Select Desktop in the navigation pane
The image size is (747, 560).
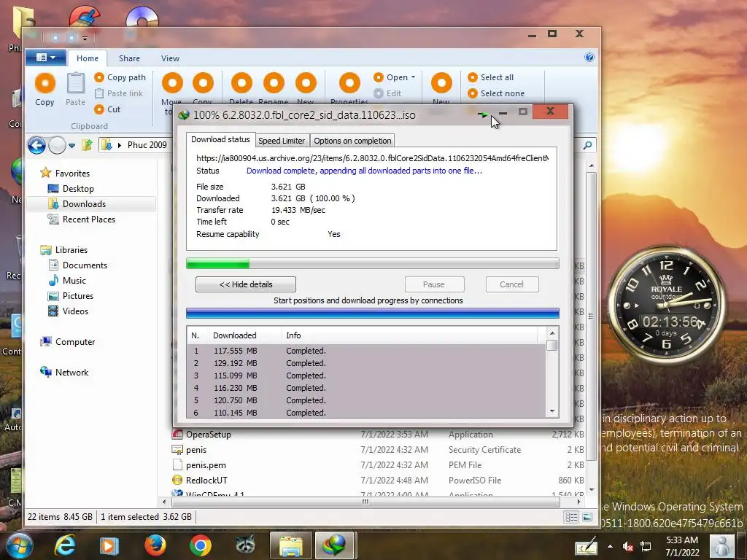[x=71, y=189]
